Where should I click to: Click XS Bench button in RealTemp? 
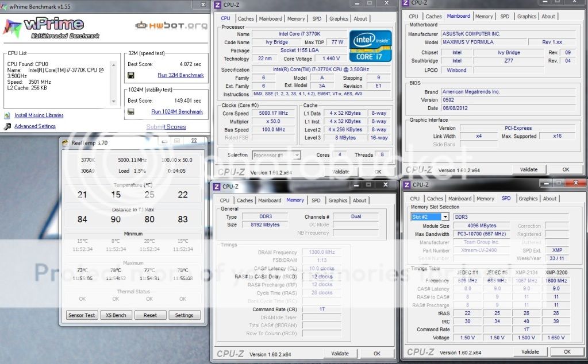[x=116, y=315]
